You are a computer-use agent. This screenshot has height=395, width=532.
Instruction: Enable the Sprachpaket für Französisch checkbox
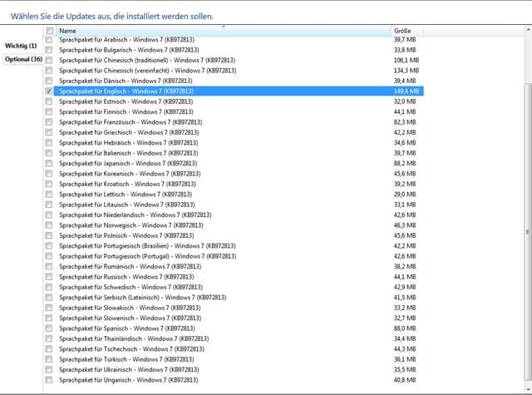click(x=50, y=122)
